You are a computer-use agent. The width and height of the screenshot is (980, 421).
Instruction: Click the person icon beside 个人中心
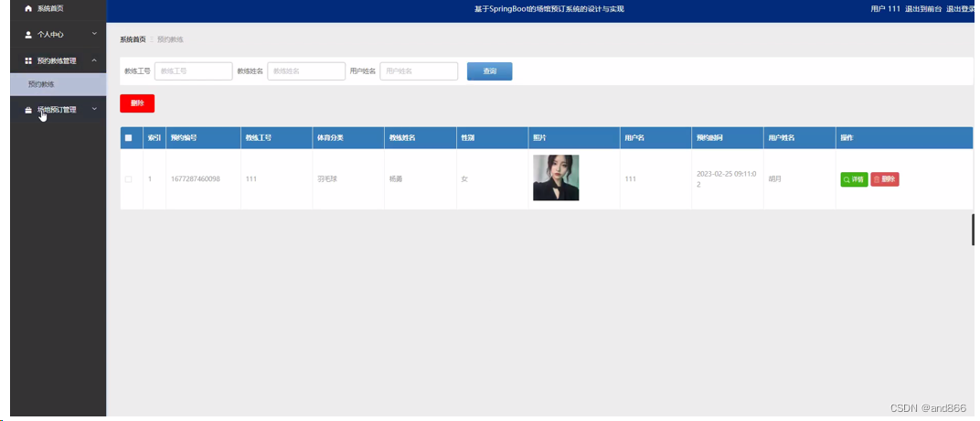click(28, 35)
